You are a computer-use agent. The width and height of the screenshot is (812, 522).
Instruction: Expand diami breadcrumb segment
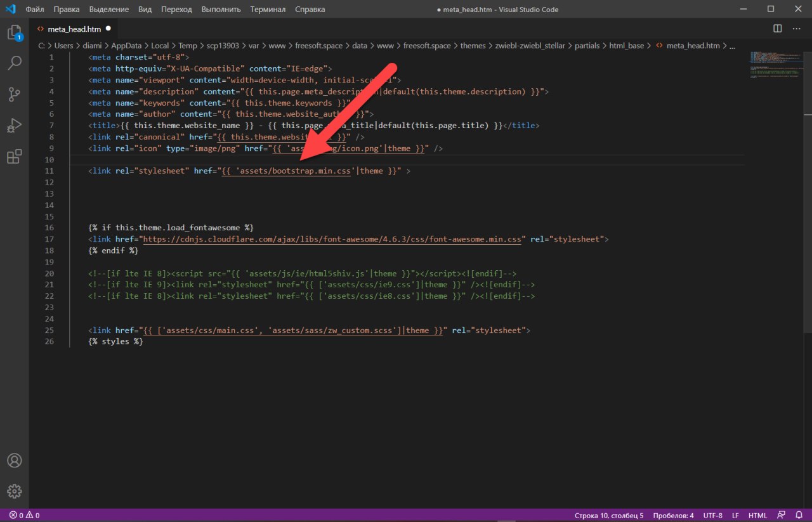point(93,46)
